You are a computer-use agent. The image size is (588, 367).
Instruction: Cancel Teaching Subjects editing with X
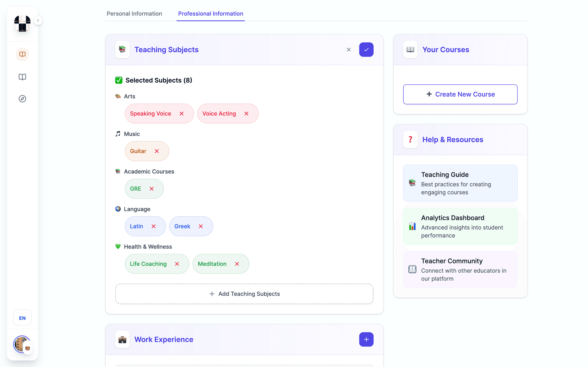pos(349,50)
